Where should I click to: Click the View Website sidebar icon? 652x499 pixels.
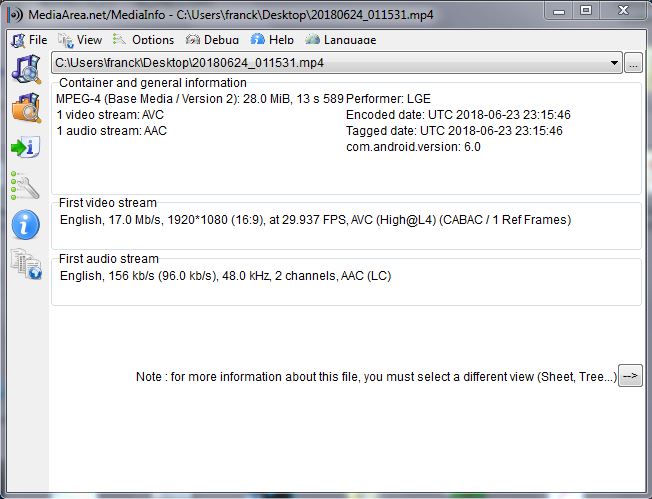click(24, 264)
